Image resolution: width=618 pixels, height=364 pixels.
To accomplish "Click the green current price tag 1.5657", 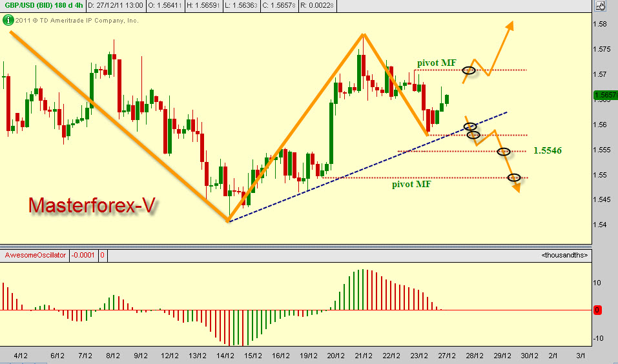I will pyautogui.click(x=605, y=95).
